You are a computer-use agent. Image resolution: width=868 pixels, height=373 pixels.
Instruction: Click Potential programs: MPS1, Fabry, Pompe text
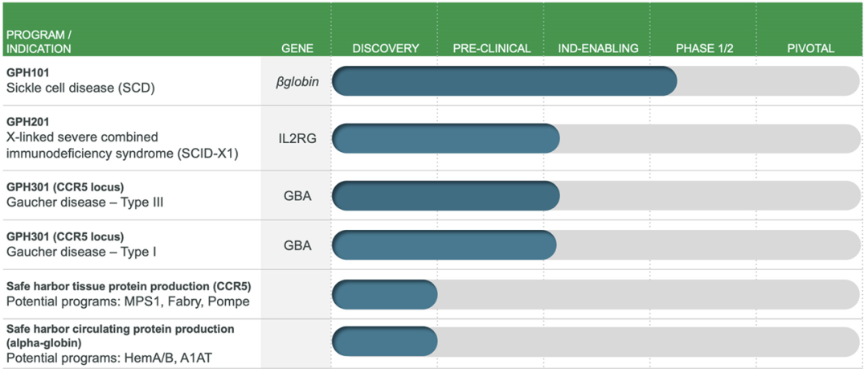(x=128, y=301)
